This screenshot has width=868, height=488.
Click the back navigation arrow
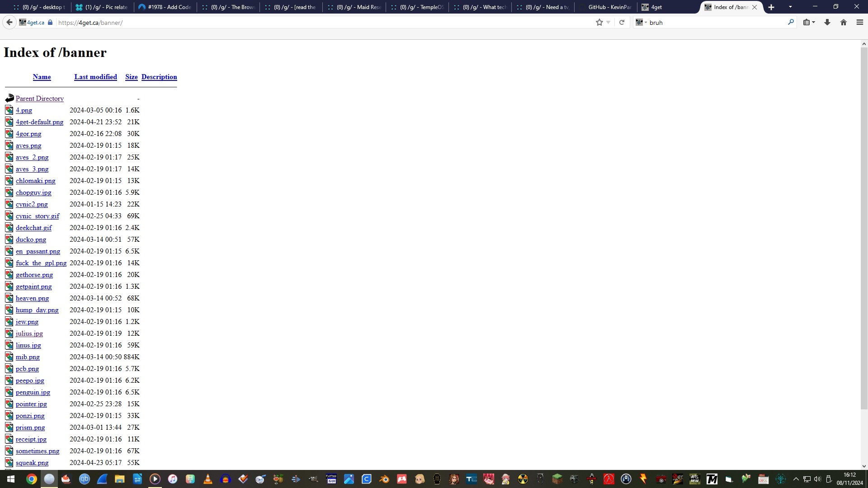click(x=9, y=22)
